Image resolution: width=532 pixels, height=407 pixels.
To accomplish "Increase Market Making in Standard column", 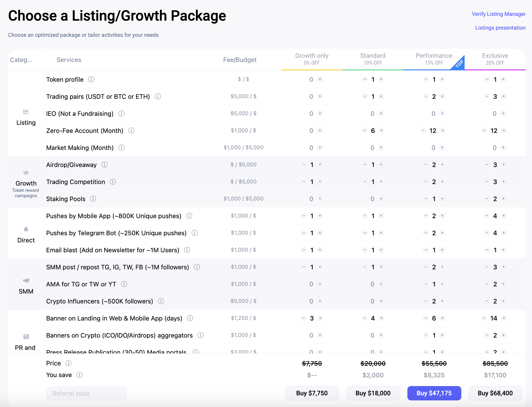I will point(381,148).
